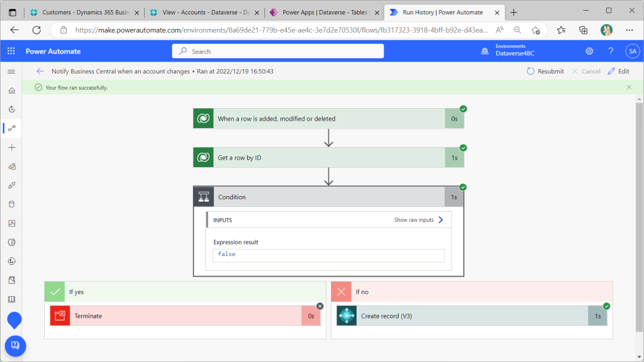Click the zoom out magnifier icon
This screenshot has height=362, width=644.
[518, 30]
